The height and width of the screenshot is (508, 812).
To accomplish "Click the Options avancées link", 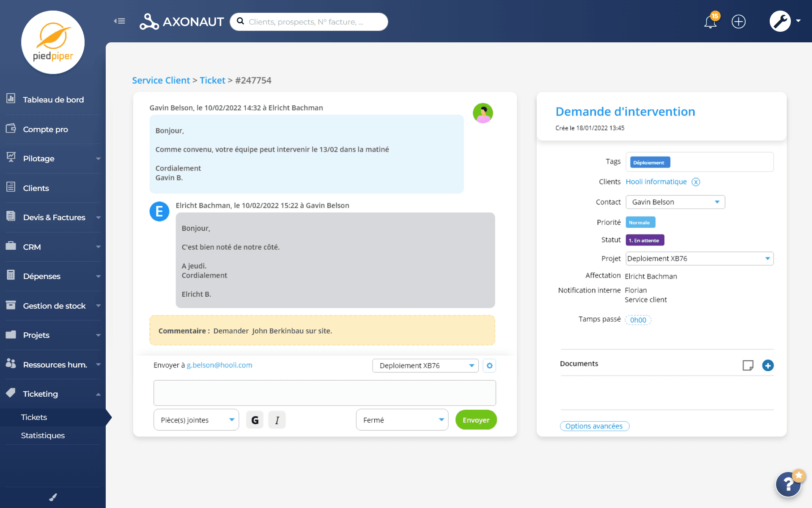I will pyautogui.click(x=594, y=426).
